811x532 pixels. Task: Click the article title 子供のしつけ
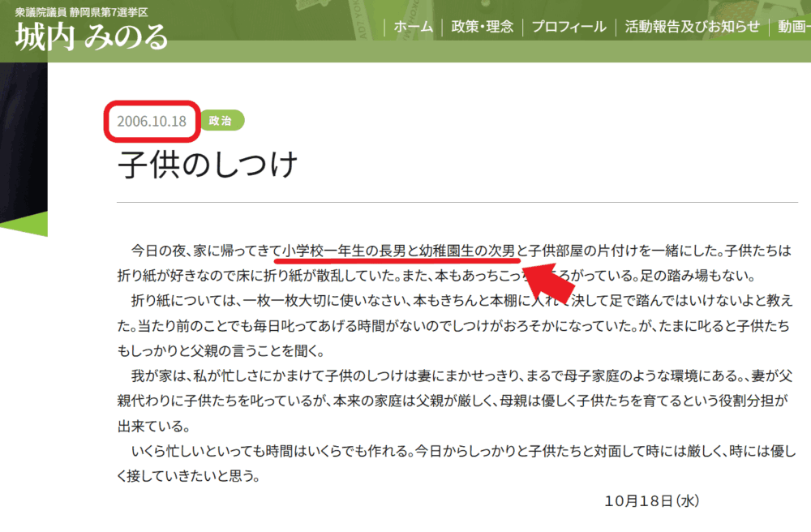coord(208,165)
